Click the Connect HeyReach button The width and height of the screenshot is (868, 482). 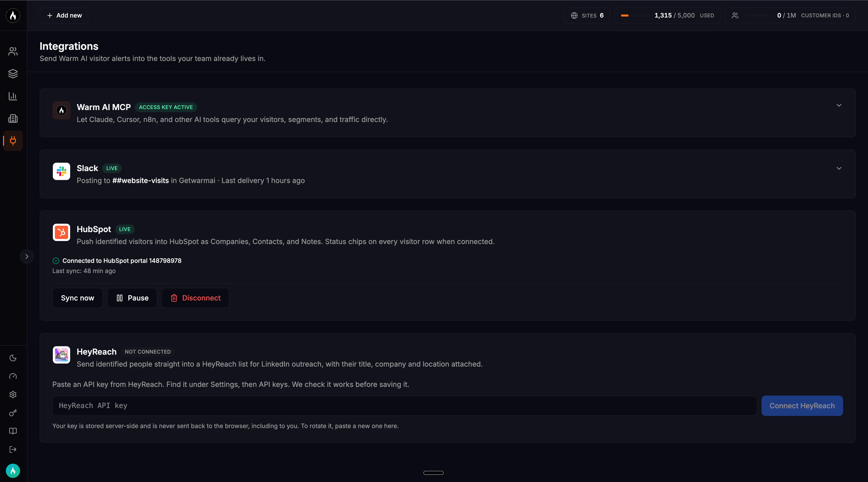(x=802, y=405)
